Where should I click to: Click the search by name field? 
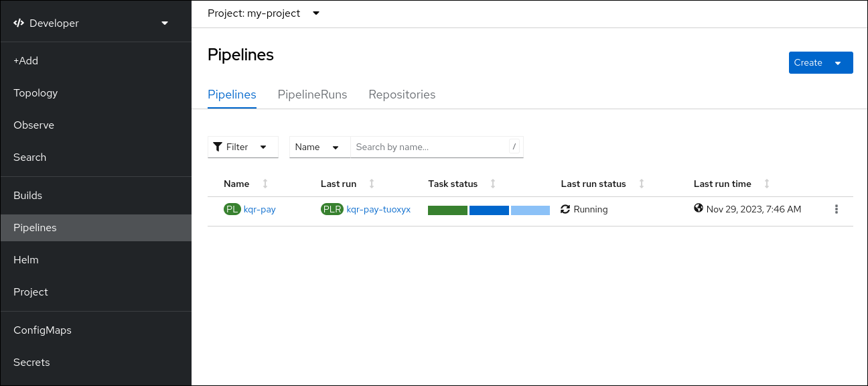click(x=429, y=146)
